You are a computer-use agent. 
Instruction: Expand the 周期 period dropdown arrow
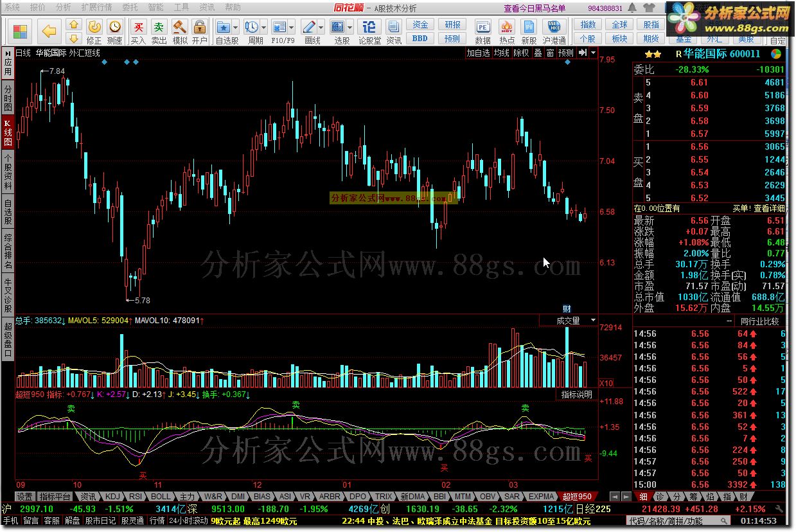coord(263,28)
